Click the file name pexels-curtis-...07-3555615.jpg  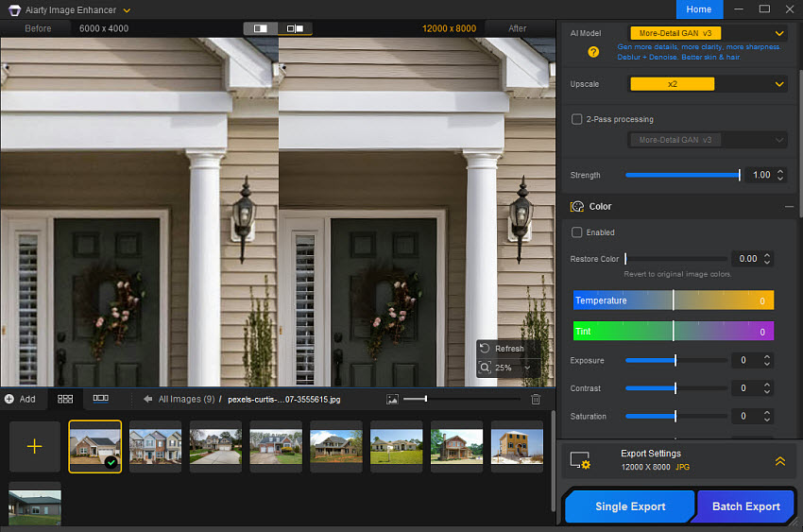[283, 400]
